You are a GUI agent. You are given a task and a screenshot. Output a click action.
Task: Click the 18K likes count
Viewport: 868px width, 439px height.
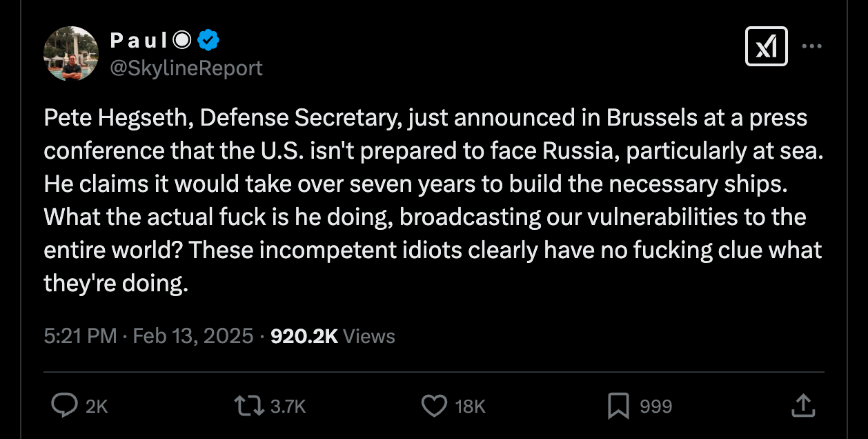click(x=471, y=407)
